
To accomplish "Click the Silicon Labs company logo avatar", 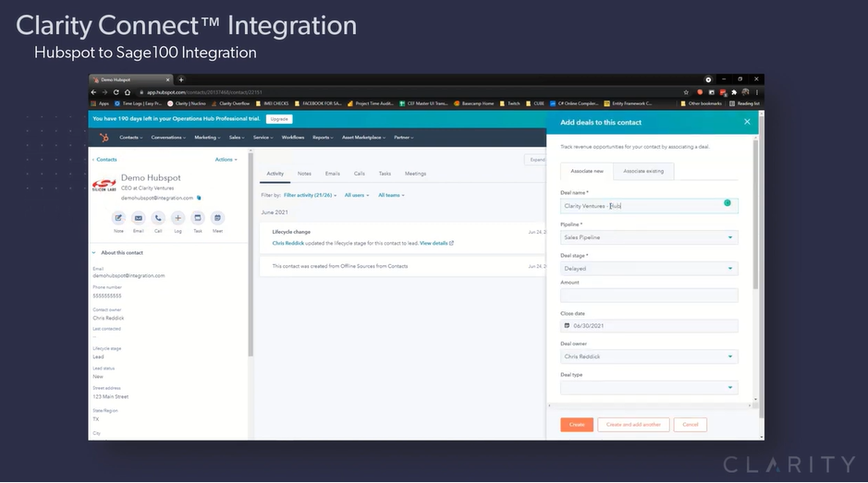I will click(x=104, y=184).
